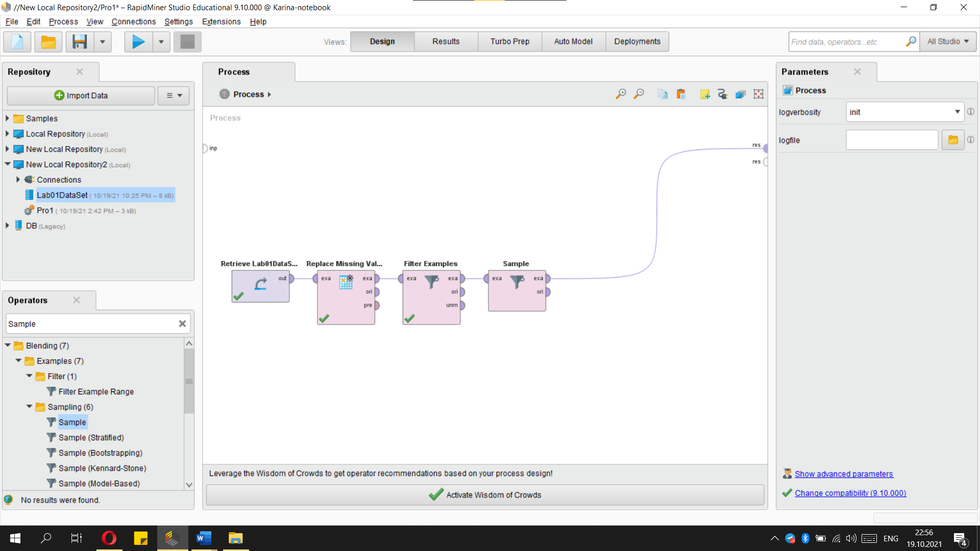
Task: Collapse New Local Repository2
Action: 7,164
